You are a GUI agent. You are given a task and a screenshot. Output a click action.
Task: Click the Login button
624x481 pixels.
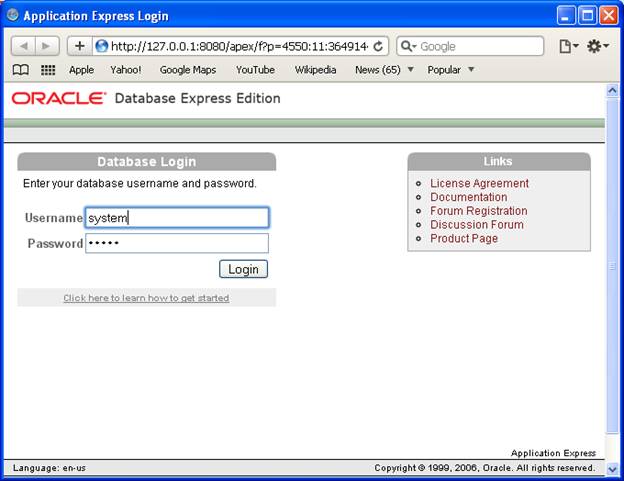243,269
